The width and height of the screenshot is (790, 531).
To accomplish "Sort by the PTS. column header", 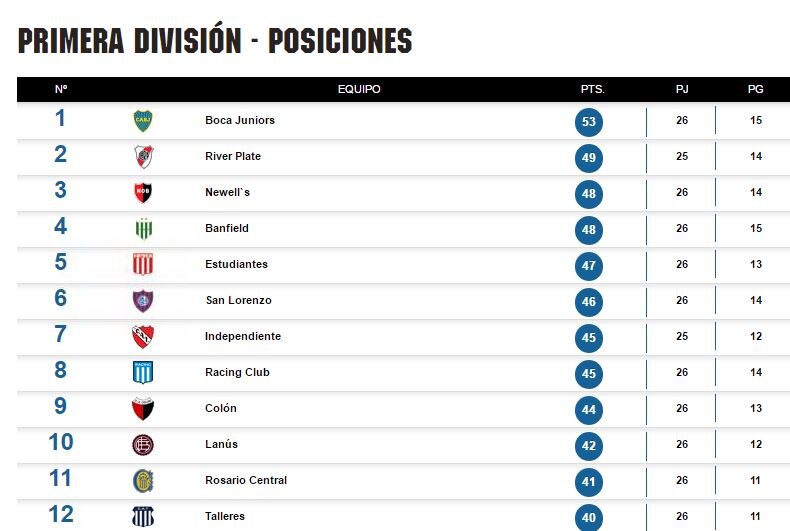I will point(592,89).
